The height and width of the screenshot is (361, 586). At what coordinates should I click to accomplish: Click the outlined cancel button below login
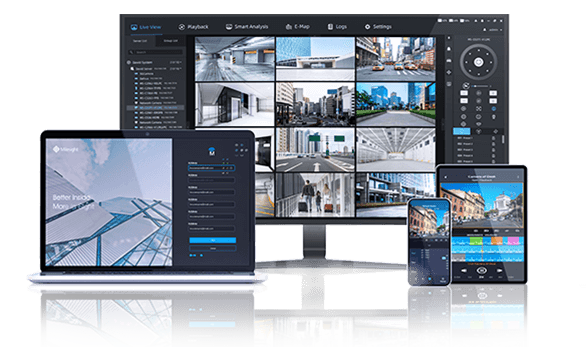click(x=212, y=248)
